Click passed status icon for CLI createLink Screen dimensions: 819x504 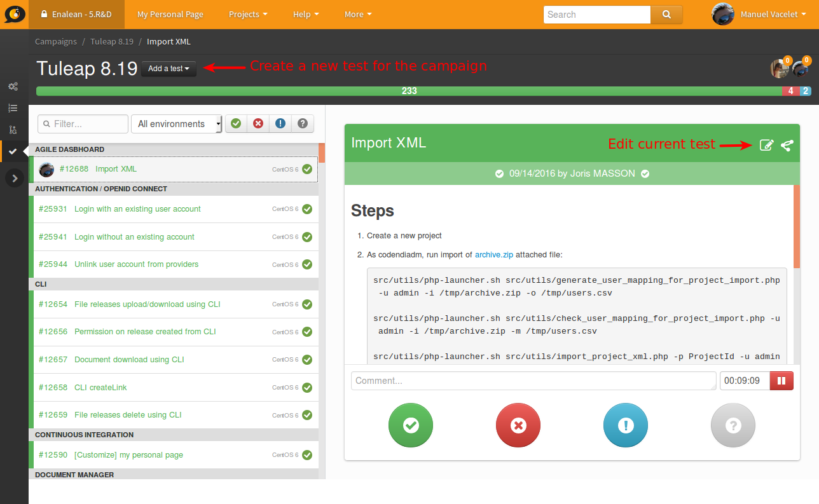coord(307,387)
